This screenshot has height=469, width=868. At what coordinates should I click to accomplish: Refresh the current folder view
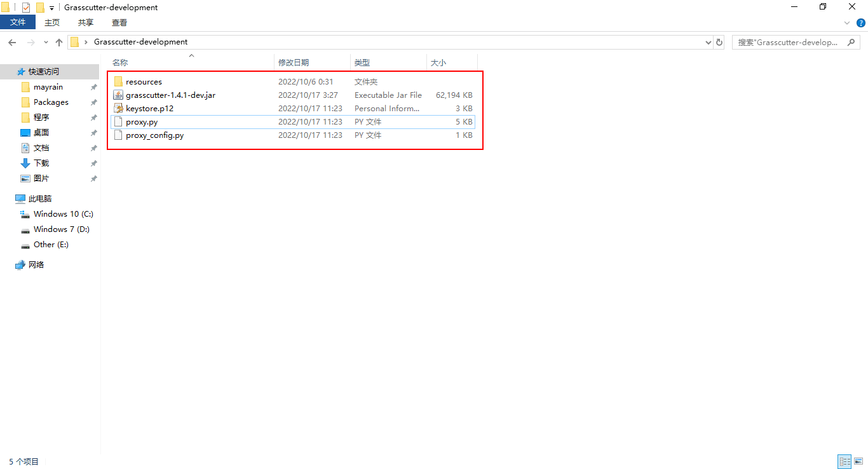tap(719, 42)
